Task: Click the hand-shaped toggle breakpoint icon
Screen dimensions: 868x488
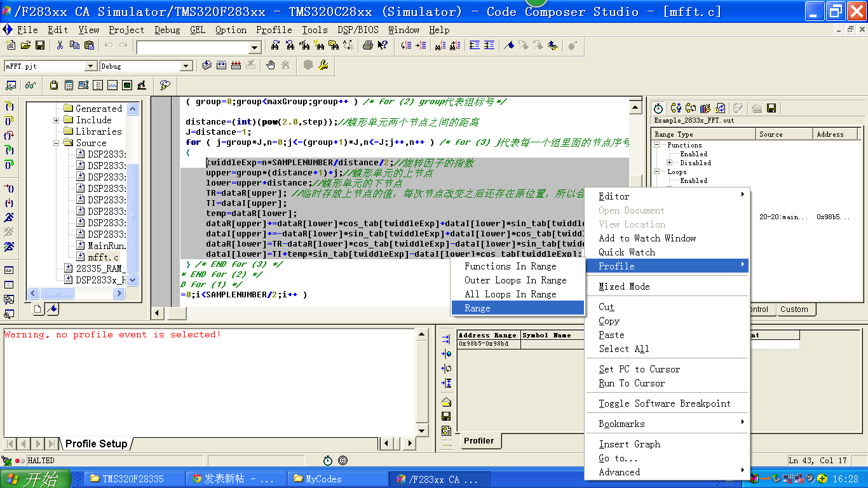Action: tap(271, 65)
